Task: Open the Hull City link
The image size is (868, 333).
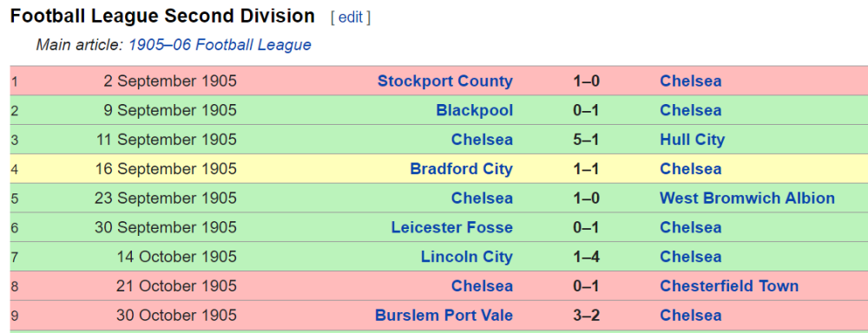Action: pyautogui.click(x=692, y=140)
